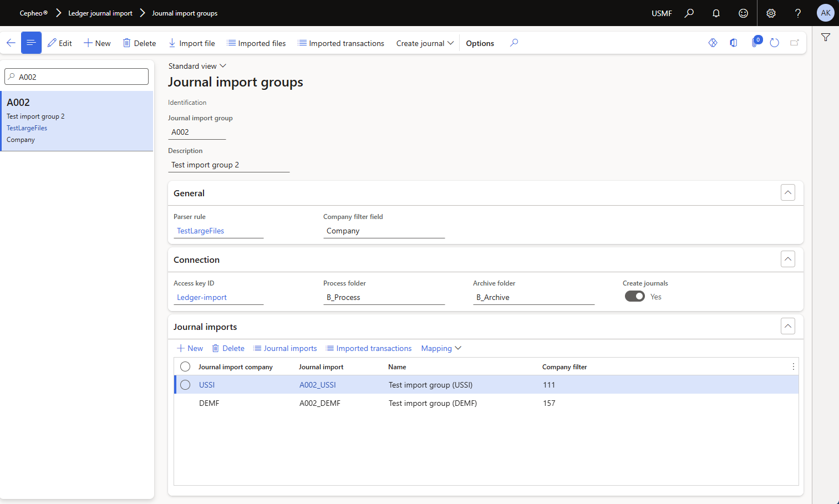Toggle the list pane hamburger icon
Viewport: 839px width, 504px height.
[31, 43]
